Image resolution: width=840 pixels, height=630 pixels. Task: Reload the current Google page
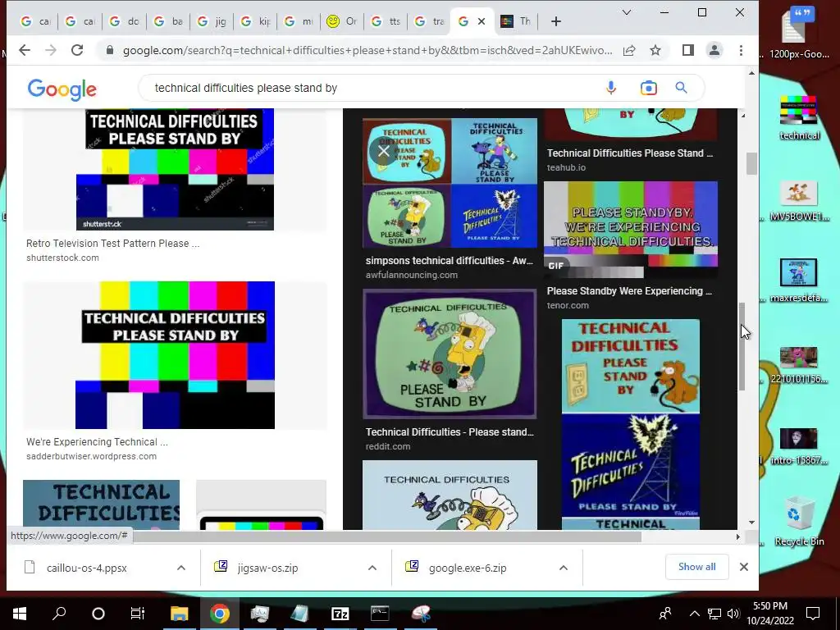coord(77,50)
